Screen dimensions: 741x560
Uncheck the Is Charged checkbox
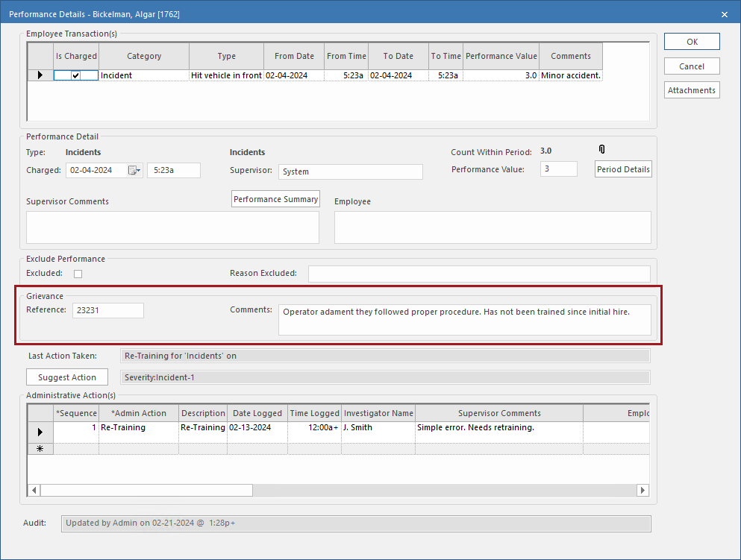point(75,75)
